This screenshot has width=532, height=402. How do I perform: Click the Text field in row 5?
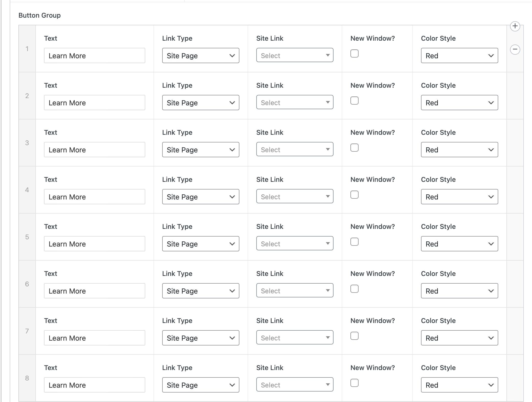click(94, 244)
